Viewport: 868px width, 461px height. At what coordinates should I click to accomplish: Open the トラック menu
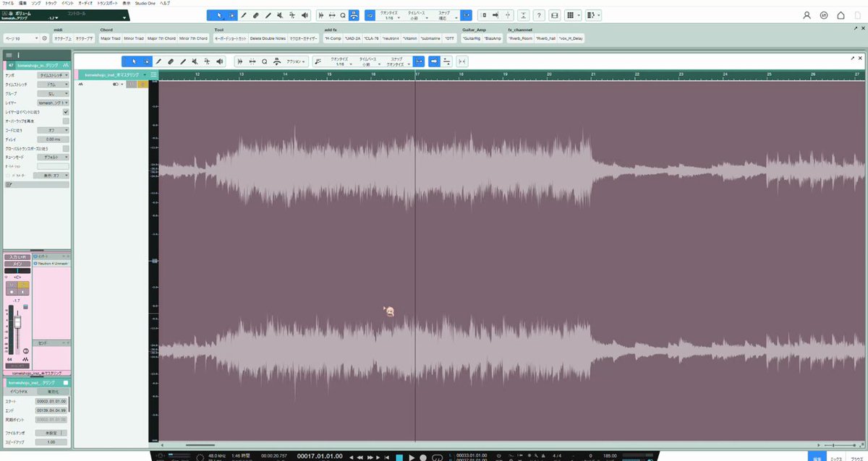(x=51, y=3)
